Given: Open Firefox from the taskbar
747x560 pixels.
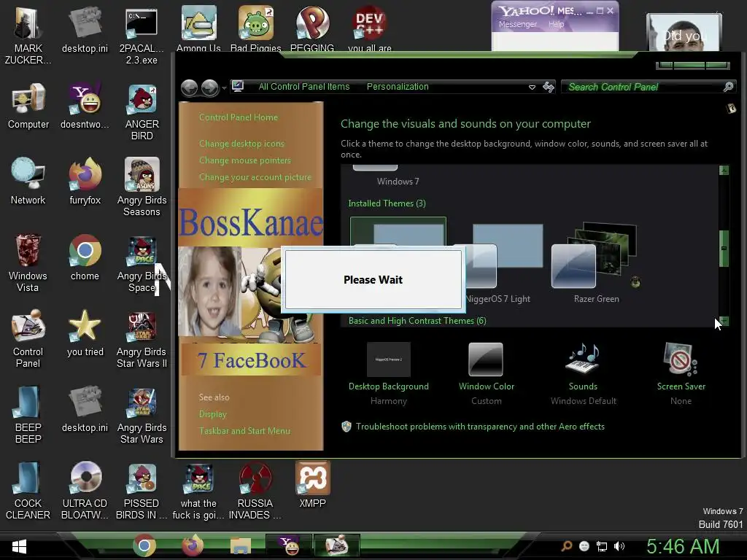Looking at the screenshot, I should tap(193, 545).
